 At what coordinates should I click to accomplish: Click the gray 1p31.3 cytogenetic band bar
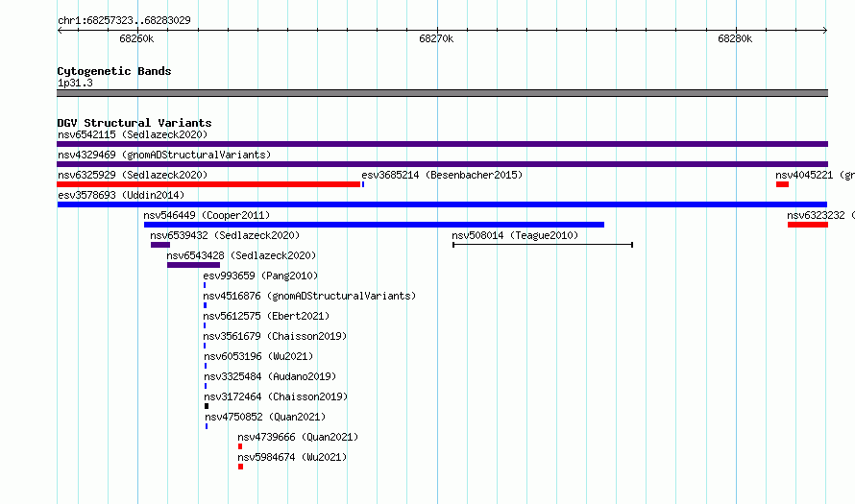pos(442,93)
